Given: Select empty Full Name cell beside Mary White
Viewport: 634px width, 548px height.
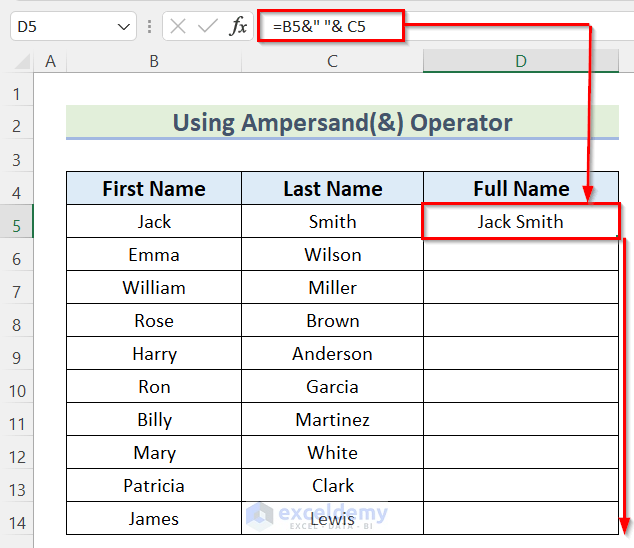Looking at the screenshot, I should coord(521,453).
